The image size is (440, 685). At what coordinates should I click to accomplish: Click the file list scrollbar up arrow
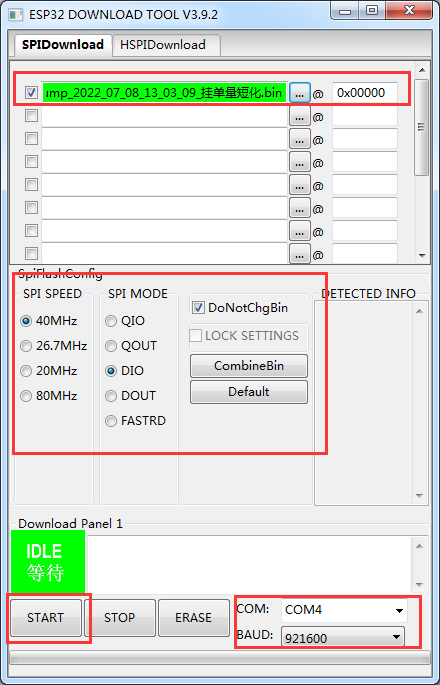tap(422, 70)
